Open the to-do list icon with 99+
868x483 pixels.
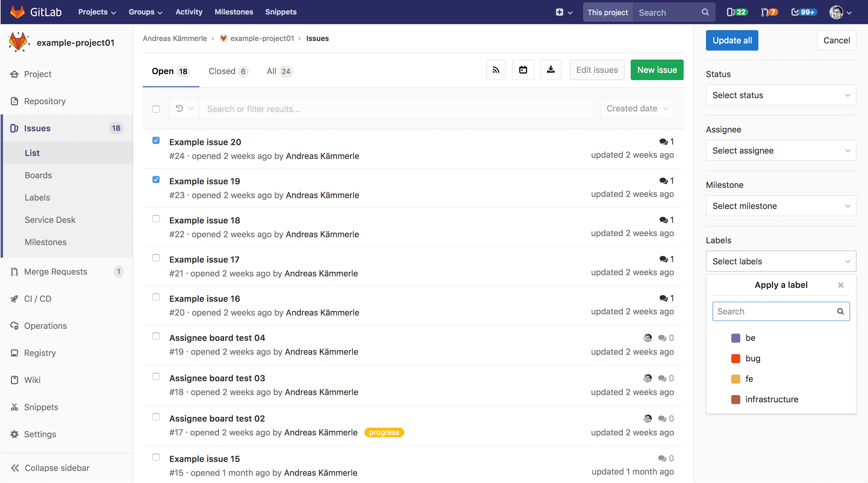pyautogui.click(x=804, y=12)
